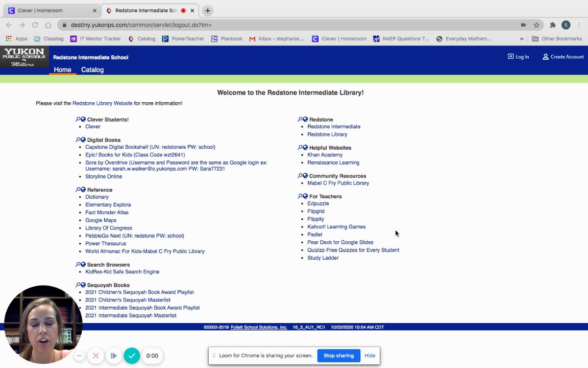The width and height of the screenshot is (588, 368).
Task: Open the Edpuzzle link
Action: coord(318,203)
